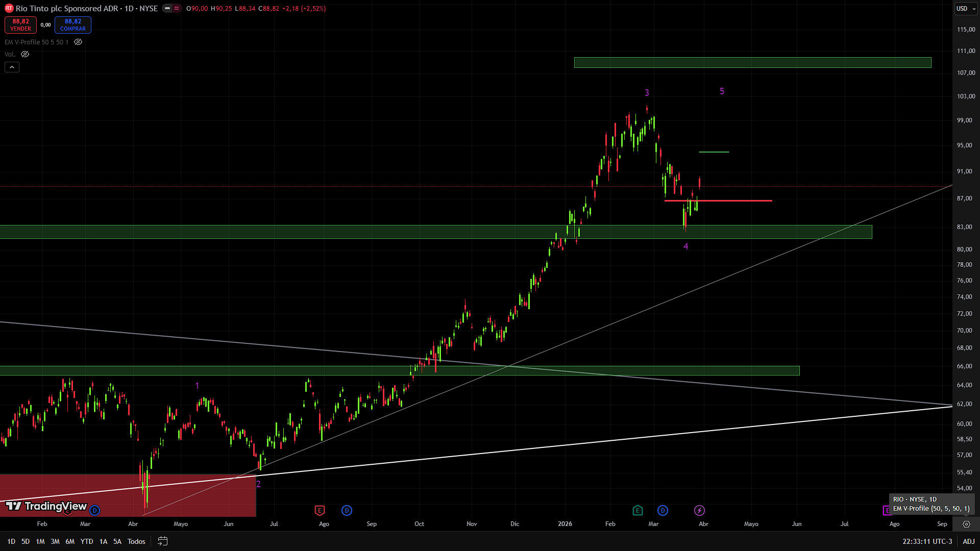This screenshot has width=980, height=551.
Task: Show the Vol. indicator via eye icon
Action: coord(25,54)
